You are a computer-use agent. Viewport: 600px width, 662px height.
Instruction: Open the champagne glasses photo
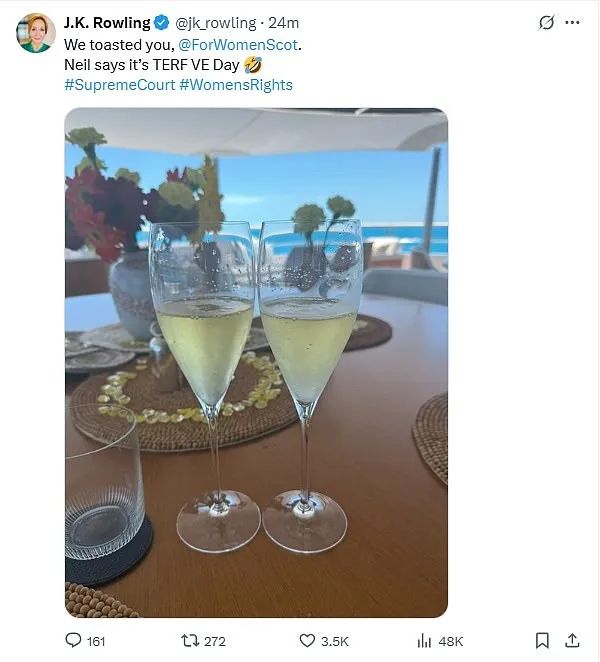[x=256, y=363]
